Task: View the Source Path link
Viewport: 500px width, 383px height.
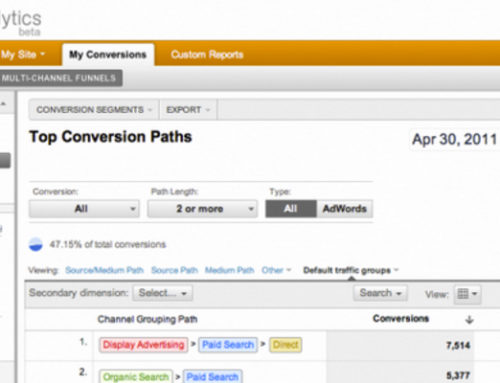Action: point(174,270)
